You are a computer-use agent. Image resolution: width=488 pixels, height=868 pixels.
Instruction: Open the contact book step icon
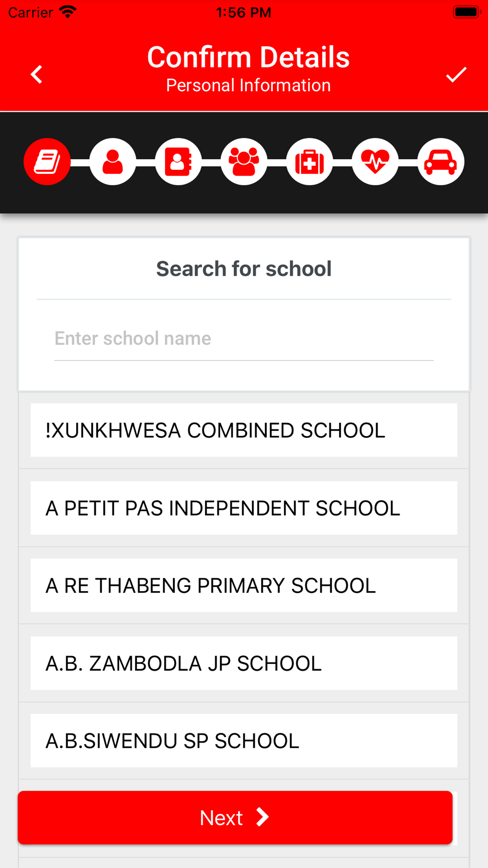tap(178, 162)
